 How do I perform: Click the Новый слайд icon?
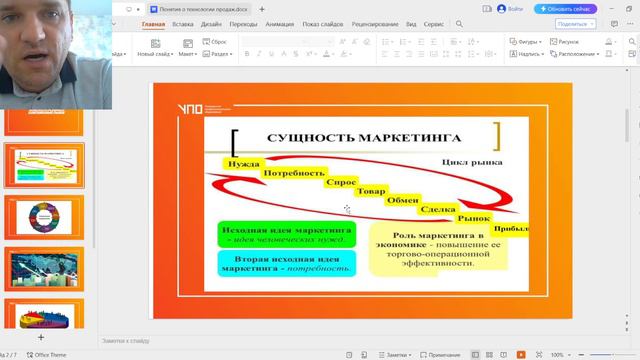pos(155,43)
